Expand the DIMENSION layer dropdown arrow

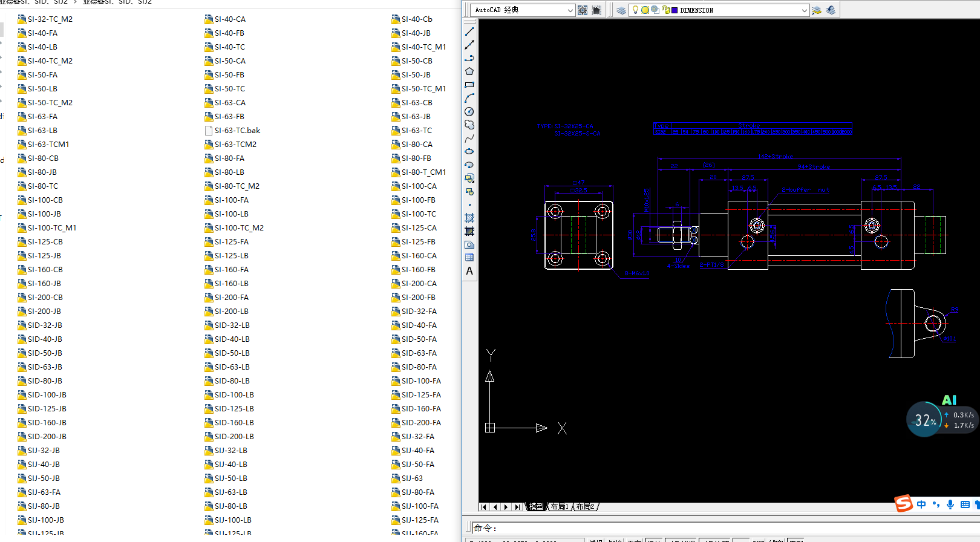point(804,10)
